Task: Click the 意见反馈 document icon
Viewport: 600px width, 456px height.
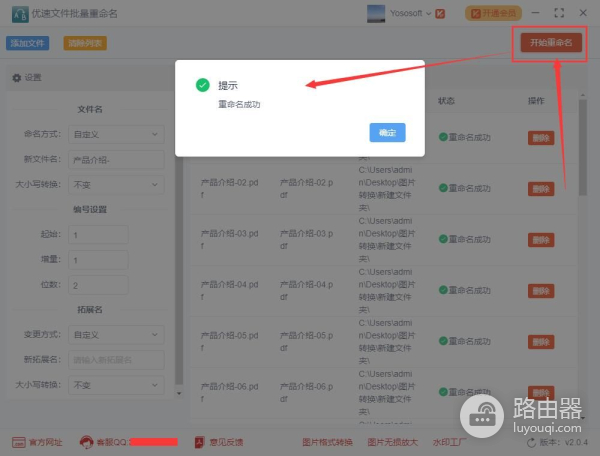Action: tap(200, 443)
